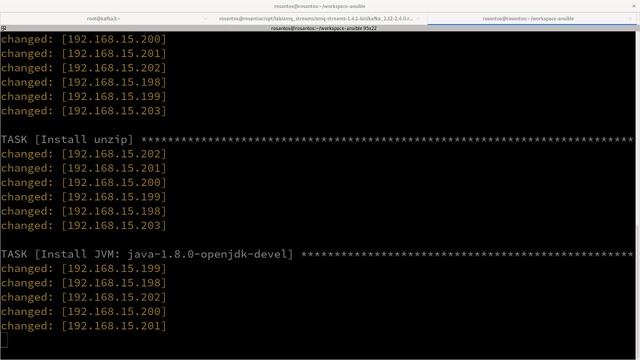
Task: Click 192.168.15.200 in topmost changed line
Action: pyautogui.click(x=114, y=39)
